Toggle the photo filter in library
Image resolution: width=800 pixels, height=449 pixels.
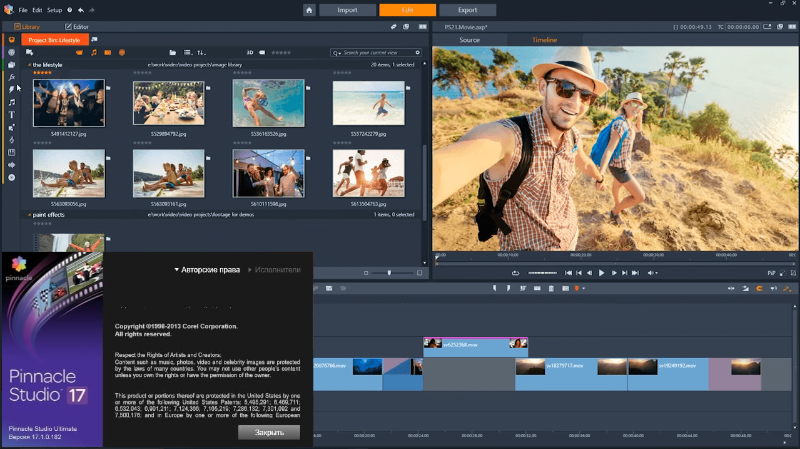[108, 53]
